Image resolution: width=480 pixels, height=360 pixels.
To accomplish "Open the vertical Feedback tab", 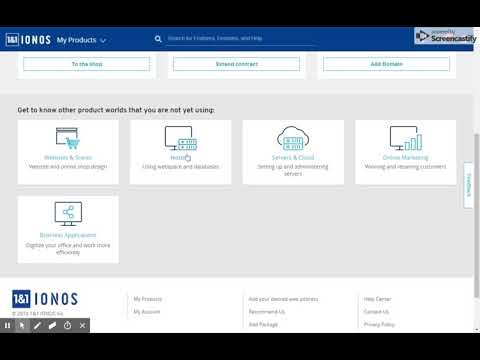I will pyautogui.click(x=468, y=185).
